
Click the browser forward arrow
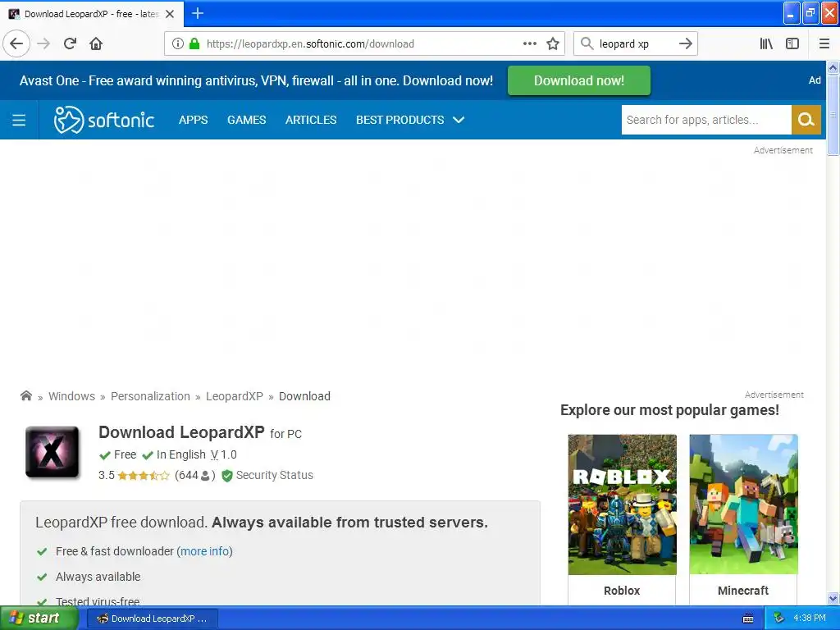[x=43, y=43]
